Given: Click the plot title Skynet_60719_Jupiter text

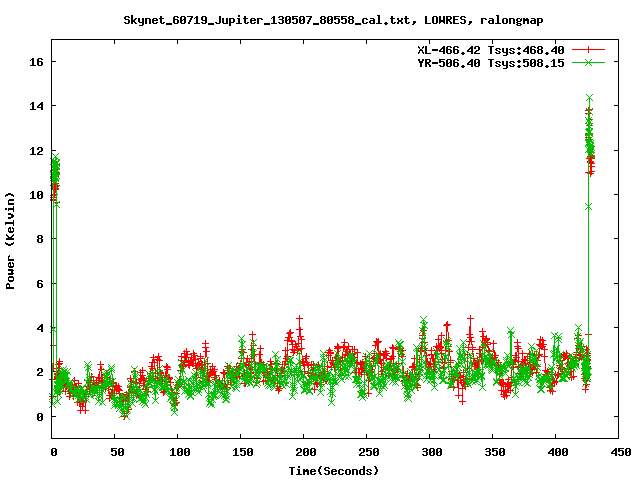Looking at the screenshot, I should click(x=333, y=20).
